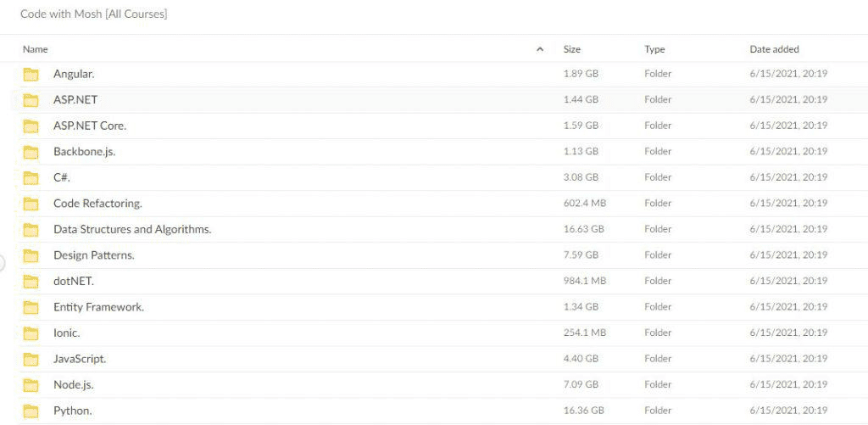Screen dimensions: 868x425
Task: Open the Data Structures and Algorithms folder
Action: (x=132, y=230)
